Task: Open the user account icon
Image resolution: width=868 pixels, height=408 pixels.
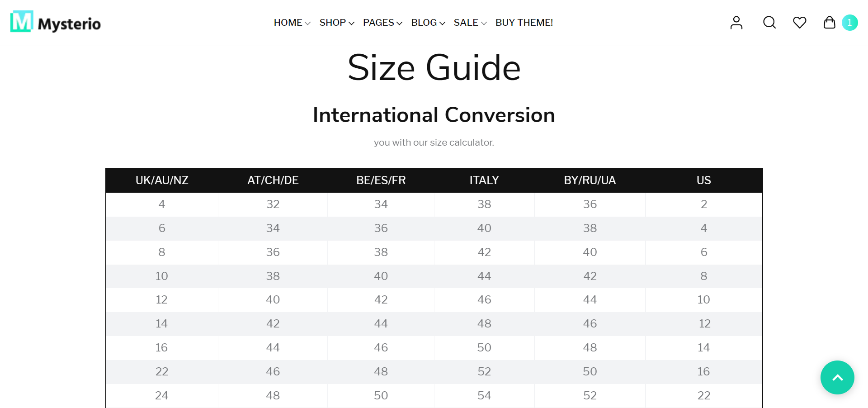Action: (x=736, y=23)
